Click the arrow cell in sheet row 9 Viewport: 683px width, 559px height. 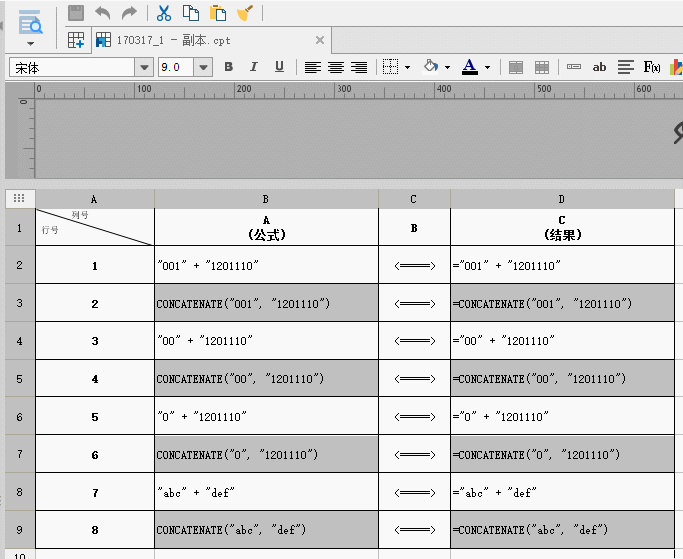click(414, 530)
